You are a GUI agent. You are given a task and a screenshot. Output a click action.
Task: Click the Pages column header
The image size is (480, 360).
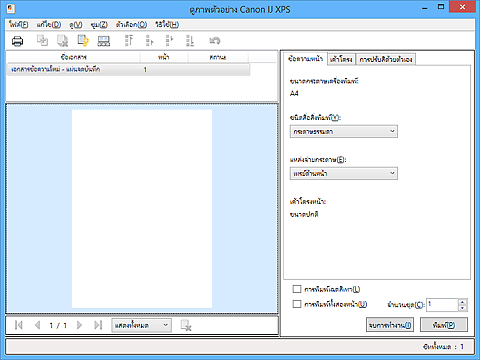(x=164, y=57)
